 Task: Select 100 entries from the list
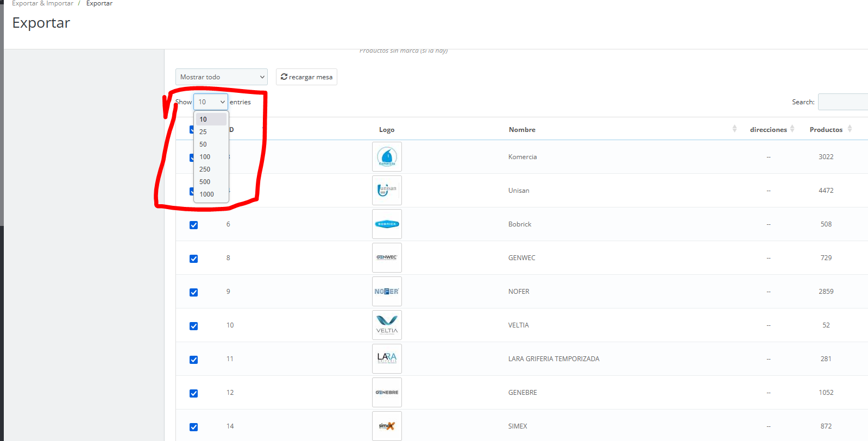click(205, 157)
